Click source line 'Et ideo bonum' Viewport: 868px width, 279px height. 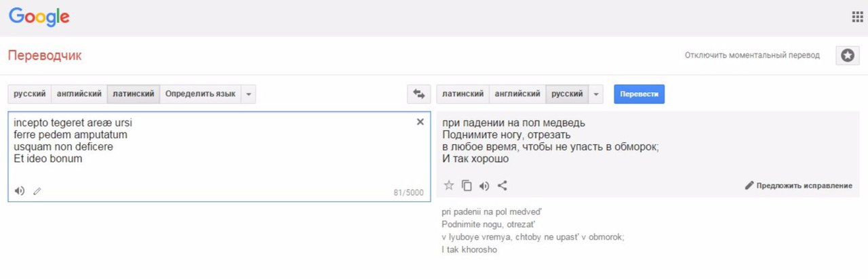pos(47,159)
